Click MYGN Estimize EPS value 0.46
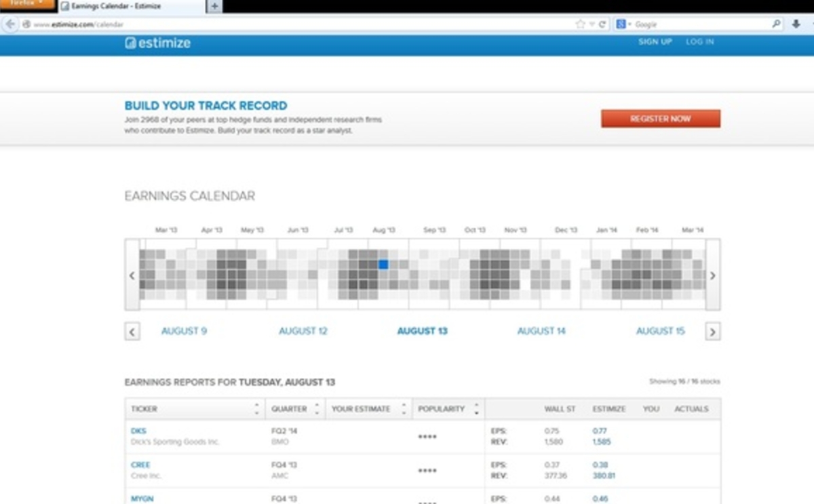This screenshot has height=504, width=814. pos(599,499)
